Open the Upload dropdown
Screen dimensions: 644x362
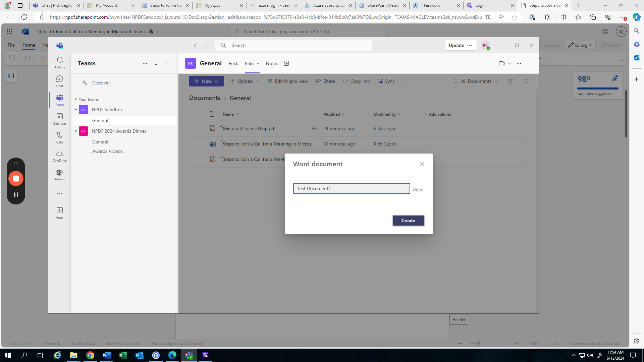[x=245, y=81]
